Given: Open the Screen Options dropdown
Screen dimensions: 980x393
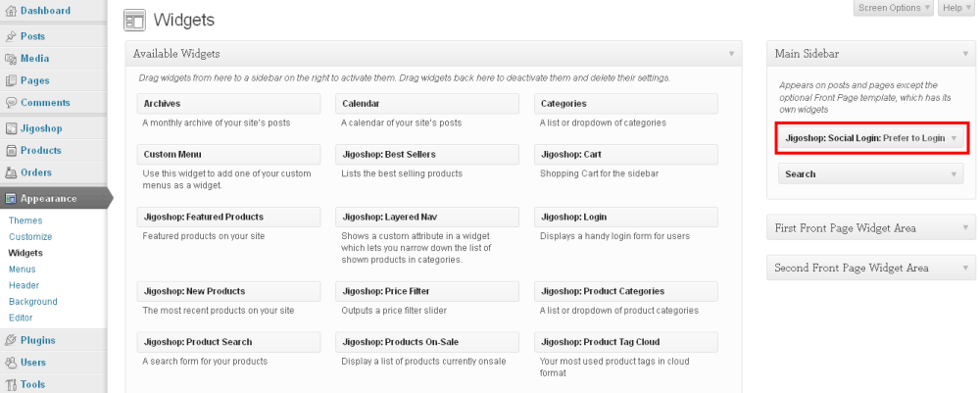Looking at the screenshot, I should pos(894,8).
